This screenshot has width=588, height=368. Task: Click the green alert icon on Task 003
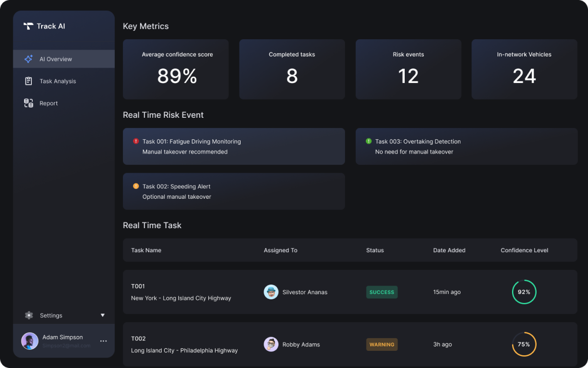(x=368, y=141)
